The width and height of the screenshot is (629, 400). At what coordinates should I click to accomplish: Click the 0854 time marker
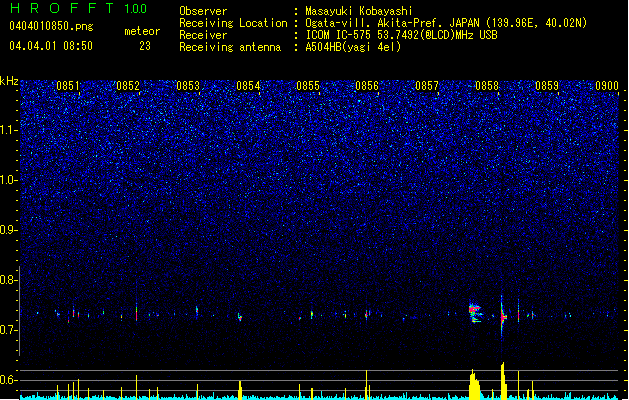tap(248, 86)
